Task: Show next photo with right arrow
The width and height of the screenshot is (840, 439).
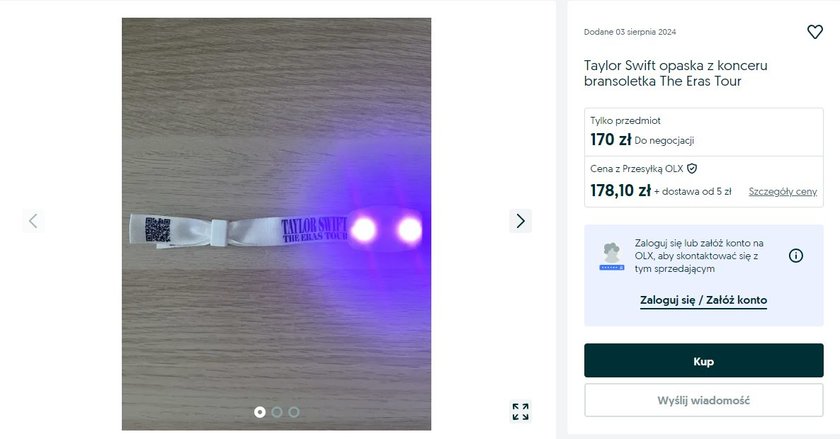Action: [520, 221]
